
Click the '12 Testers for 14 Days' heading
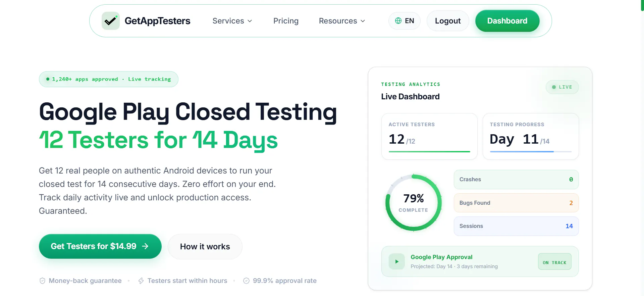click(158, 140)
